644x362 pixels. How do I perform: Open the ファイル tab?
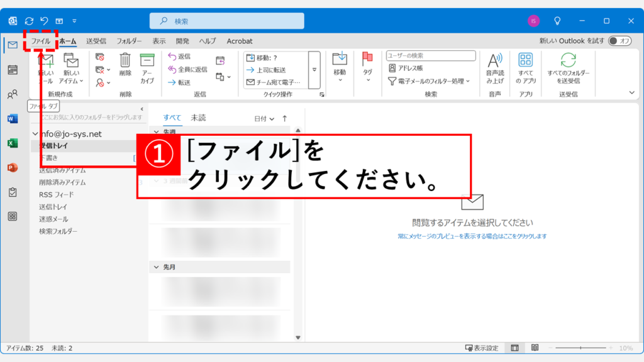(41, 41)
